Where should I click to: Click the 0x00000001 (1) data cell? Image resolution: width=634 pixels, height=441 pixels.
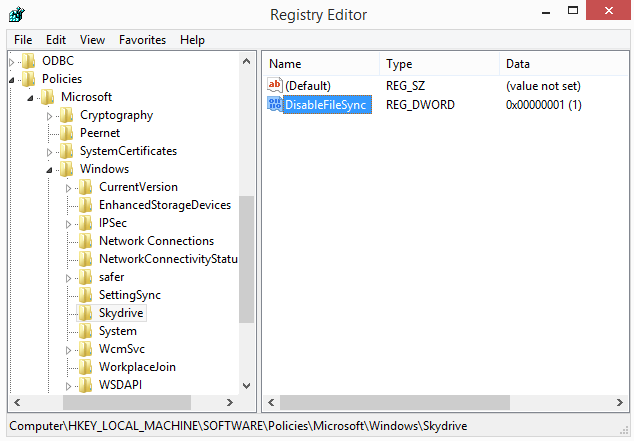tap(543, 105)
